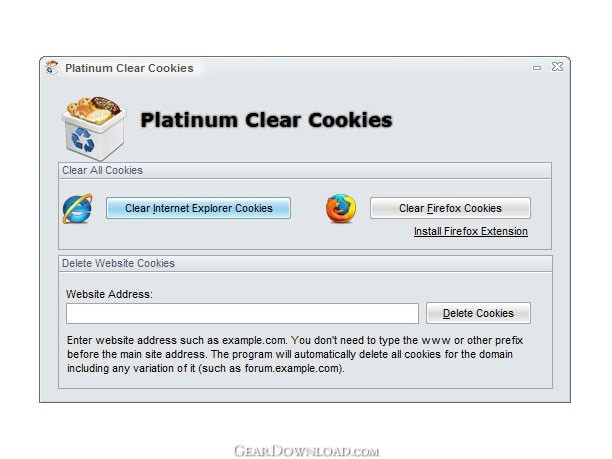Screen dimensions: 612x459
Task: Focus the Website Address text field
Action: tap(242, 313)
